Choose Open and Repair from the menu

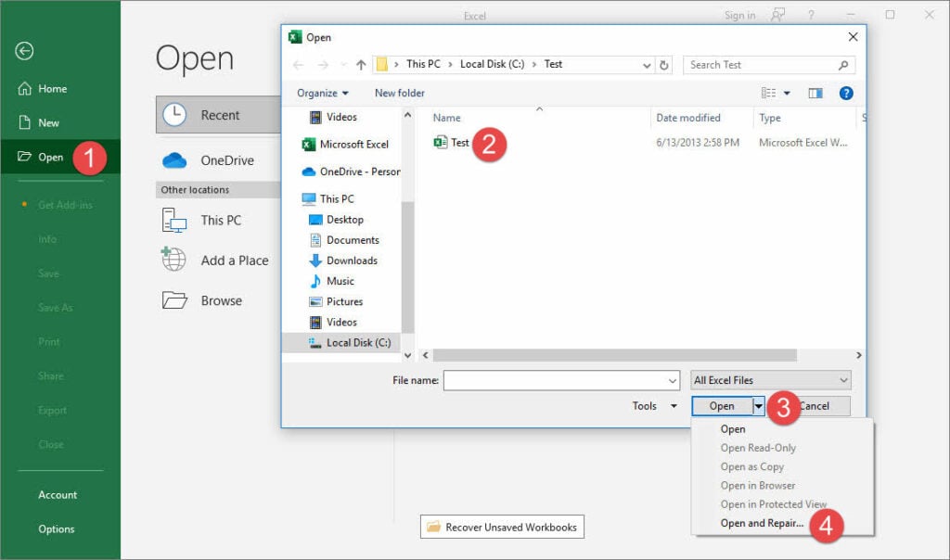point(760,523)
